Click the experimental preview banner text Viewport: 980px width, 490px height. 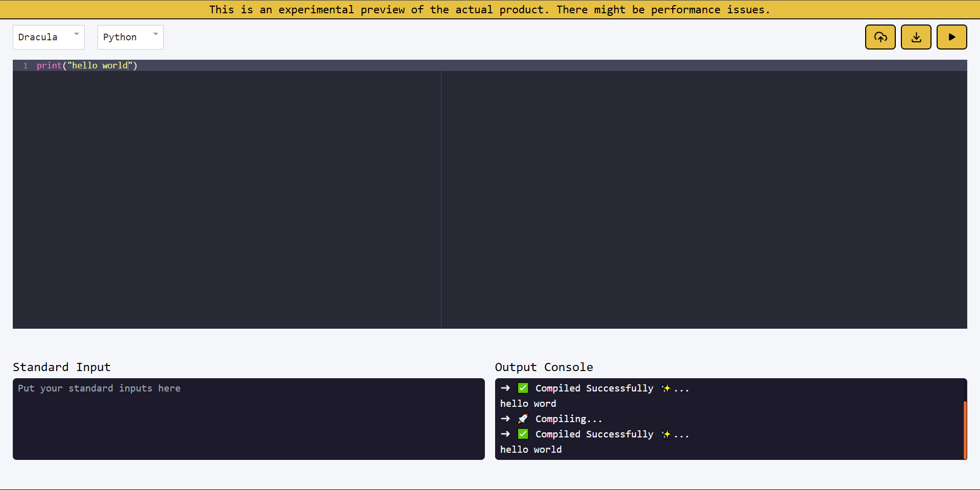pyautogui.click(x=489, y=10)
